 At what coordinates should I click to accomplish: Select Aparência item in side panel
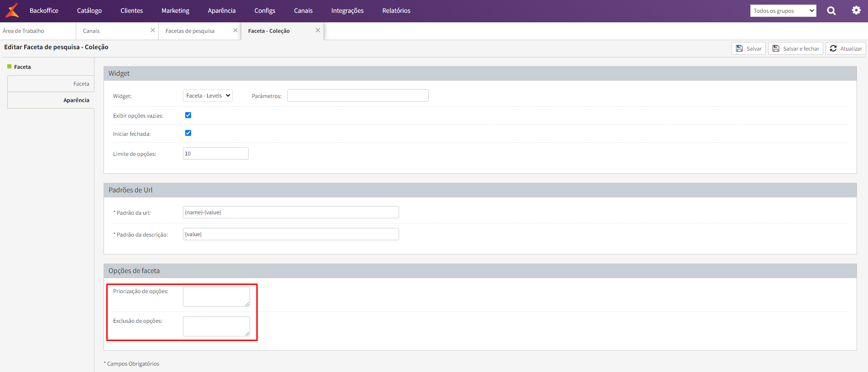(x=51, y=100)
